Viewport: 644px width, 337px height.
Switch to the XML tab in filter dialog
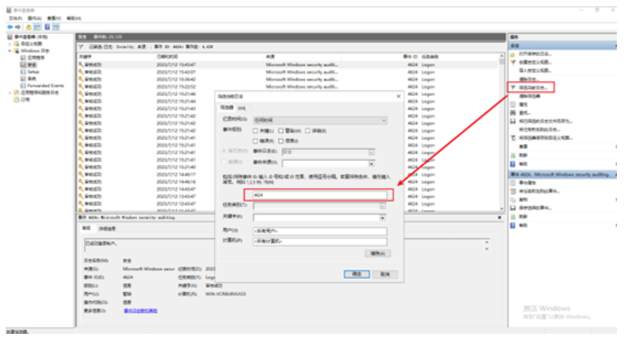click(x=242, y=109)
